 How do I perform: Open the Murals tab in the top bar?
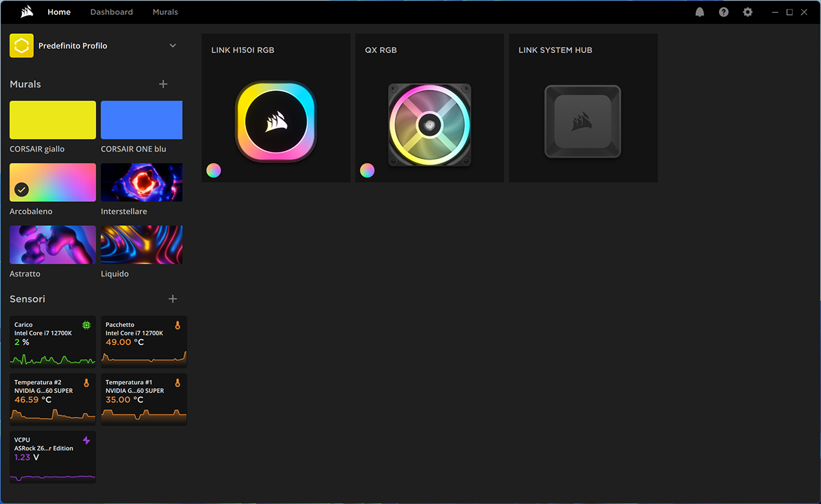click(x=165, y=12)
